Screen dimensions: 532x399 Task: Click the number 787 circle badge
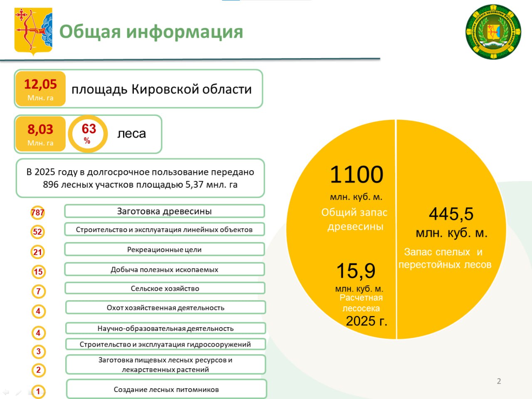click(x=37, y=213)
